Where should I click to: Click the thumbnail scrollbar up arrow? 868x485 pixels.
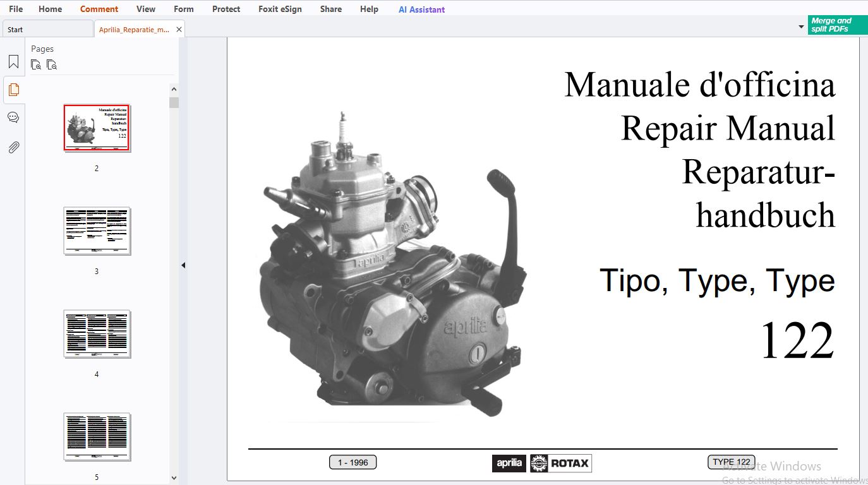pyautogui.click(x=174, y=88)
